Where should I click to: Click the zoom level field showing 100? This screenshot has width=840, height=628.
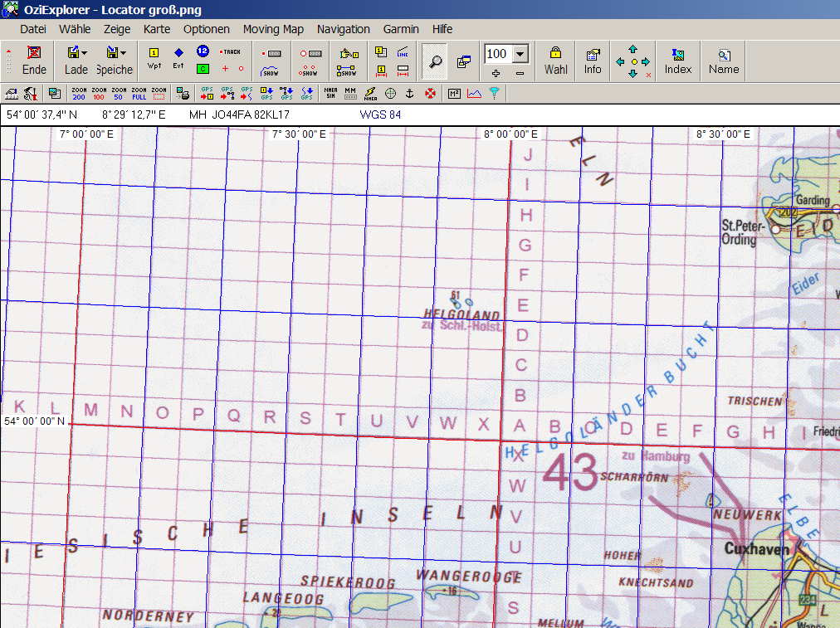[498, 54]
